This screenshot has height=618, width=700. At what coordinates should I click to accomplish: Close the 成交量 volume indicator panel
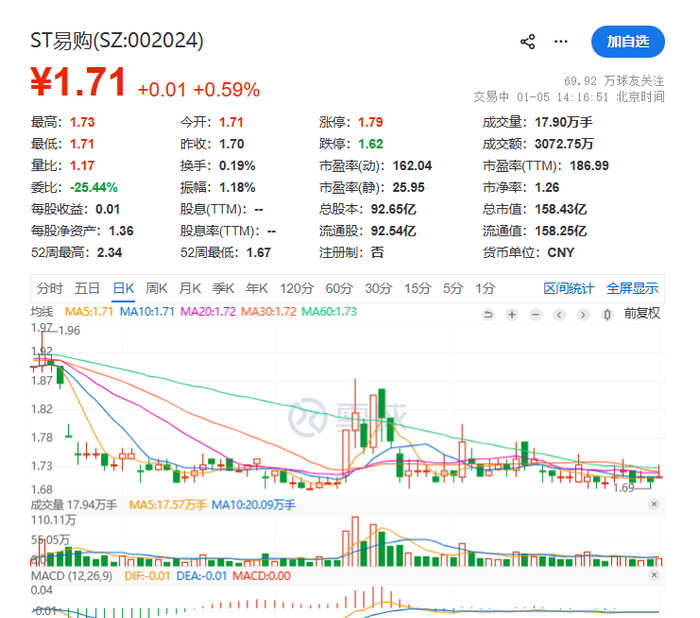pyautogui.click(x=654, y=504)
